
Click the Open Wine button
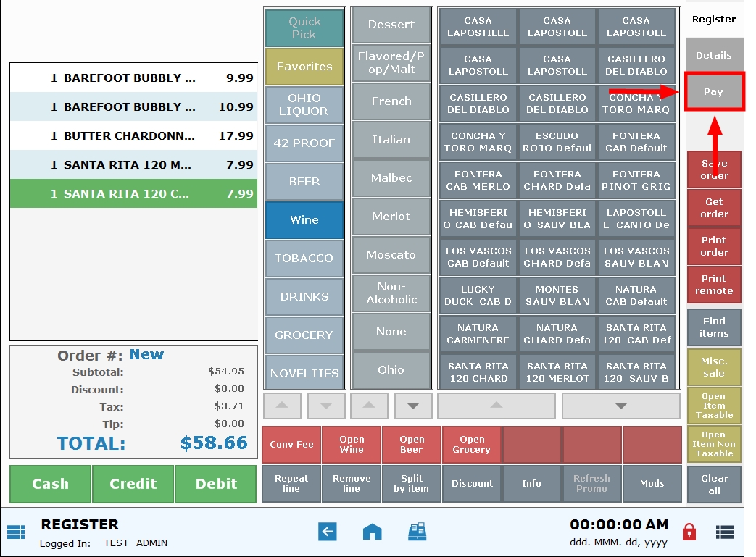point(352,445)
